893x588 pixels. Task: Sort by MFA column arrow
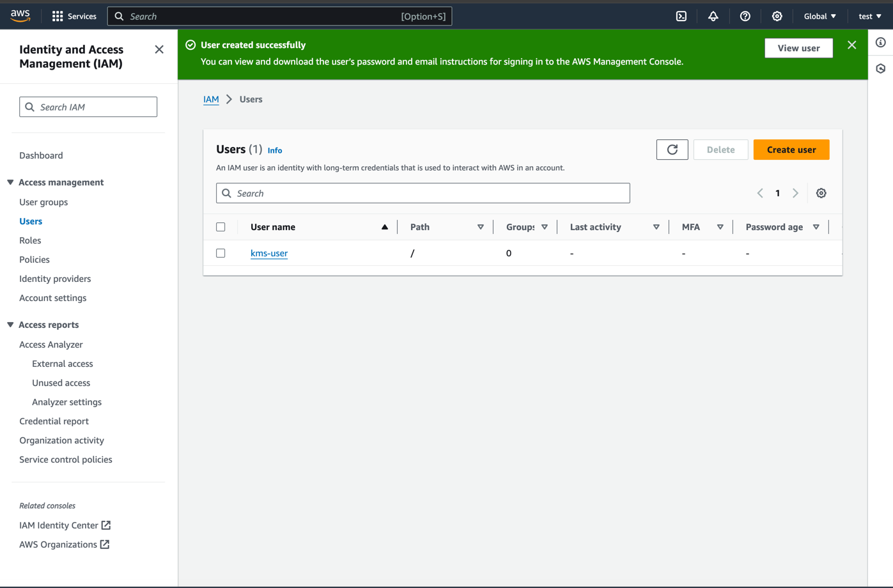[720, 227]
